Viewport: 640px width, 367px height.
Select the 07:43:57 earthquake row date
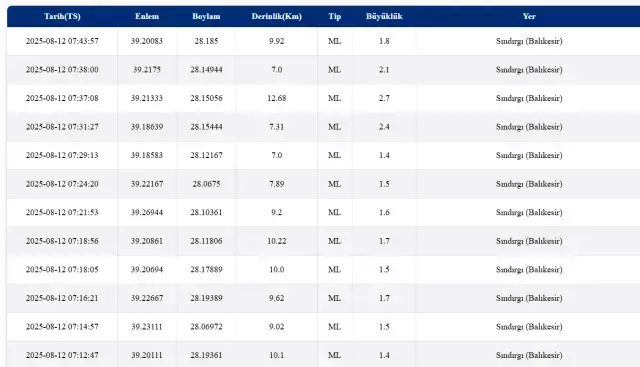[x=62, y=41]
